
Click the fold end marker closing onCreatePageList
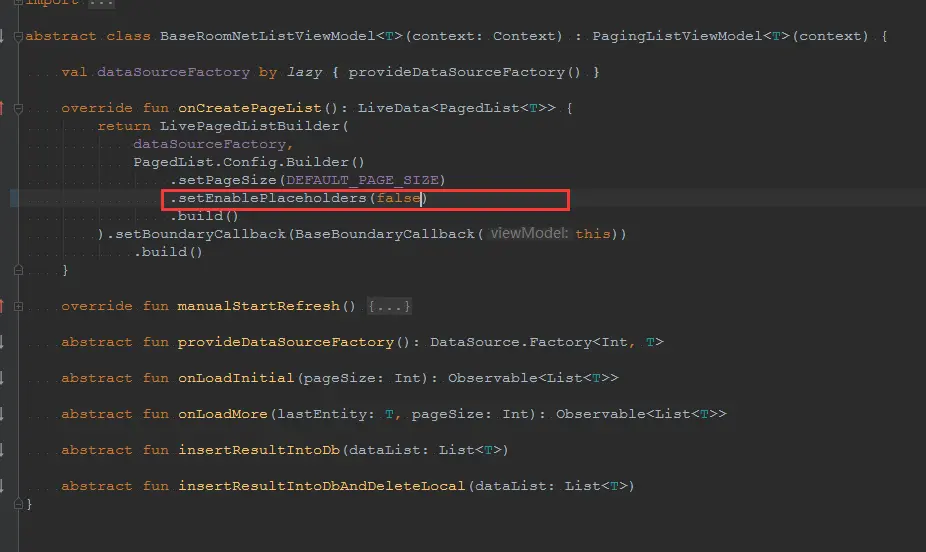pos(18,270)
